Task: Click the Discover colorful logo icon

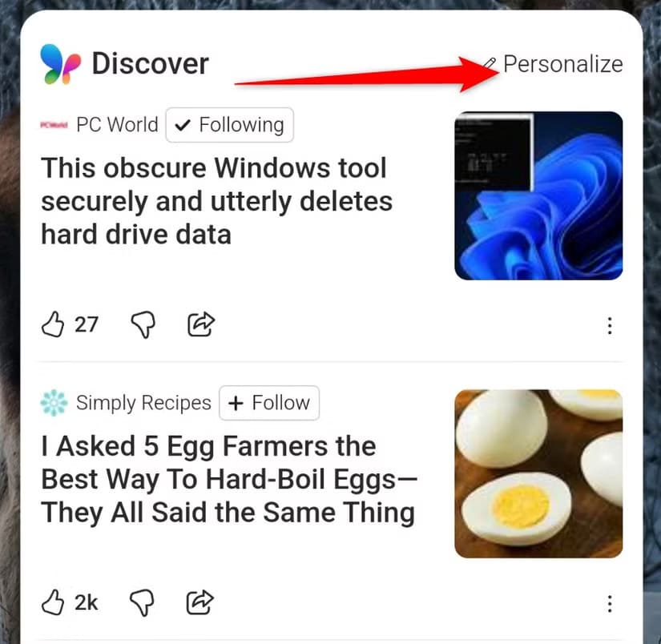Action: [x=61, y=64]
